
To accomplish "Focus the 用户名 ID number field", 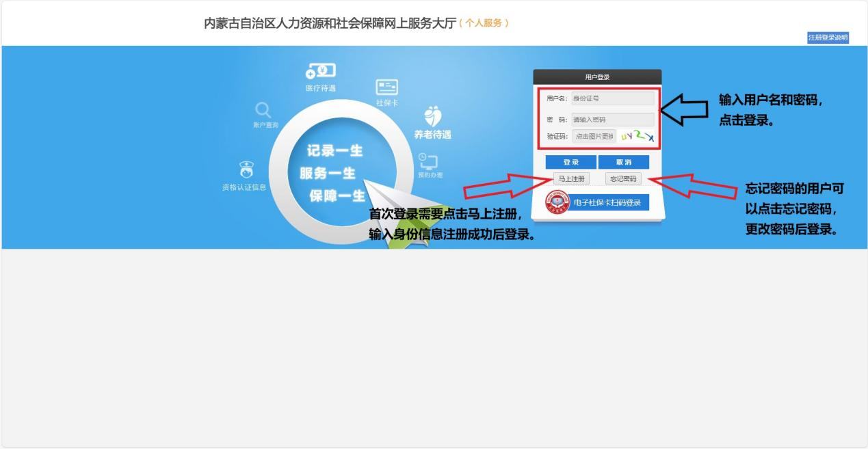I will coord(612,98).
